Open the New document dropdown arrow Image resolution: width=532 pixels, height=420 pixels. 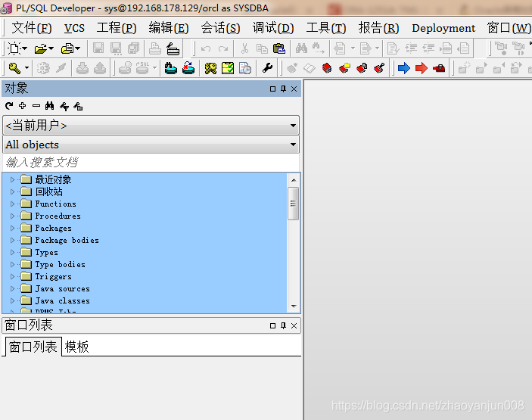click(x=24, y=48)
